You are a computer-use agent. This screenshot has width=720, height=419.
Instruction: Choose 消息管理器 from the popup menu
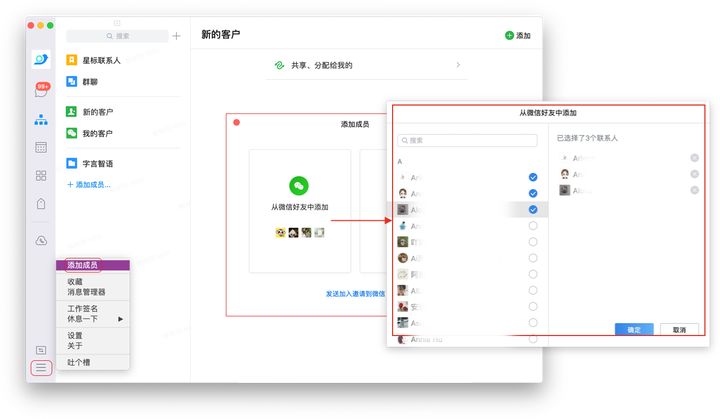pos(87,292)
